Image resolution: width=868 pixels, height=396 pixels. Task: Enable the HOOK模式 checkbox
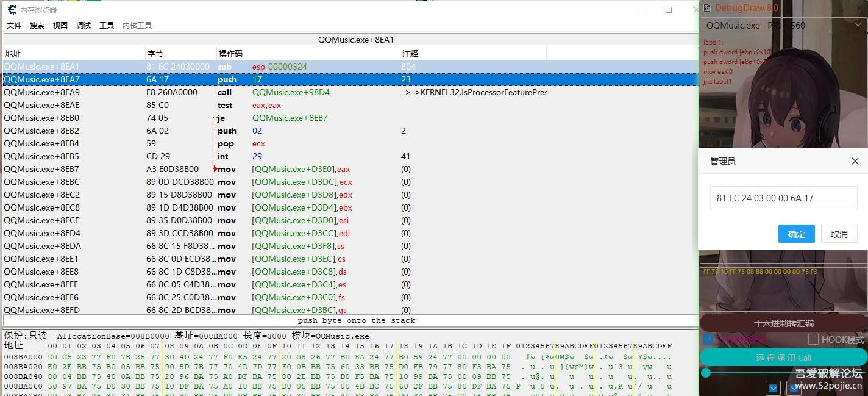click(x=813, y=339)
